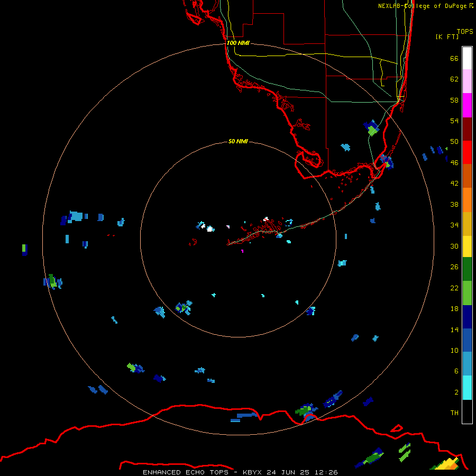Click the 12:26 timestamp
The height and width of the screenshot is (476, 476).
[x=326, y=472]
